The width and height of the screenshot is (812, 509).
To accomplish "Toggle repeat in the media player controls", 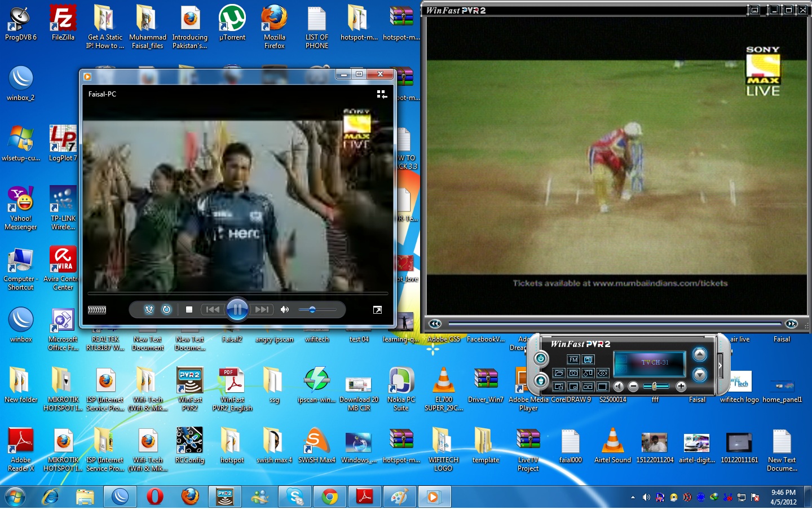I will click(166, 310).
